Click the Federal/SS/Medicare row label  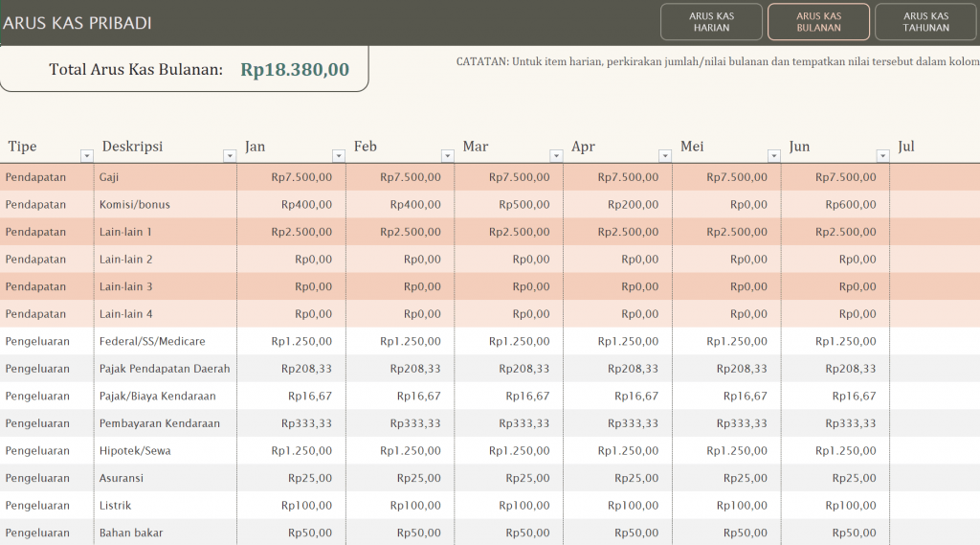pos(165,341)
